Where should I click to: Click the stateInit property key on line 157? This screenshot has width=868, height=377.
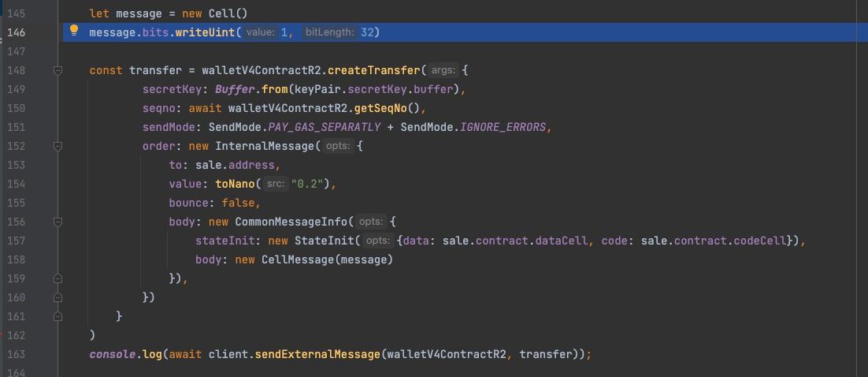pyautogui.click(x=225, y=240)
